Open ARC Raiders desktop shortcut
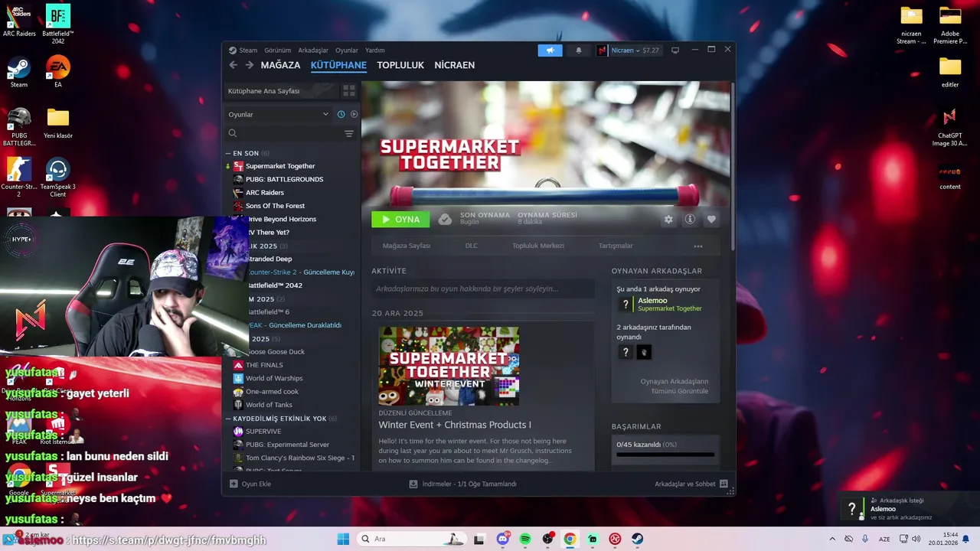Image resolution: width=980 pixels, height=551 pixels. point(19,21)
